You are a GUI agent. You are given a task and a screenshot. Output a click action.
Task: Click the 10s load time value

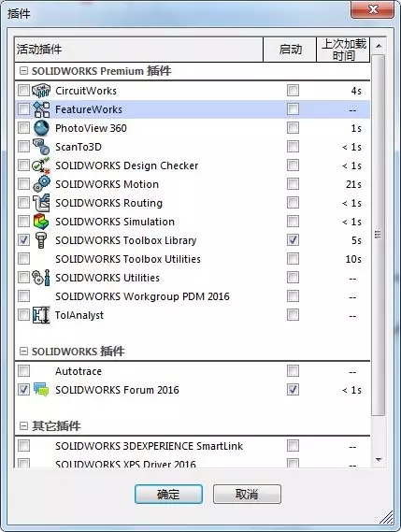click(x=353, y=259)
